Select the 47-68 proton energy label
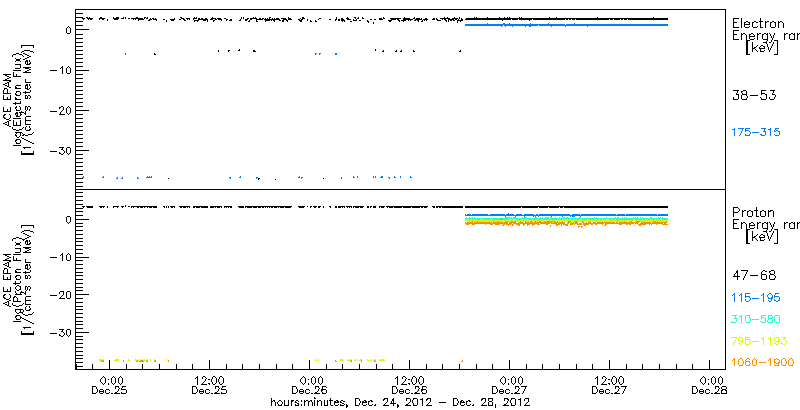Screen dimensions: 800x410 754,276
